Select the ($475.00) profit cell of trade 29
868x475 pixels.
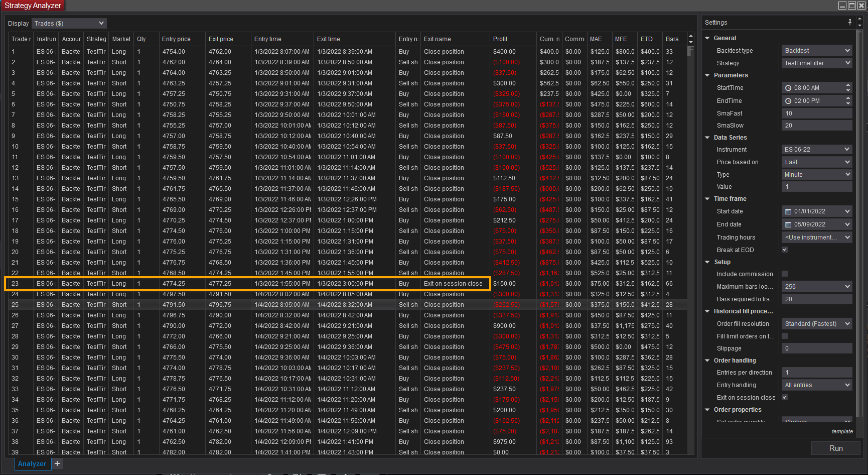click(x=513, y=347)
